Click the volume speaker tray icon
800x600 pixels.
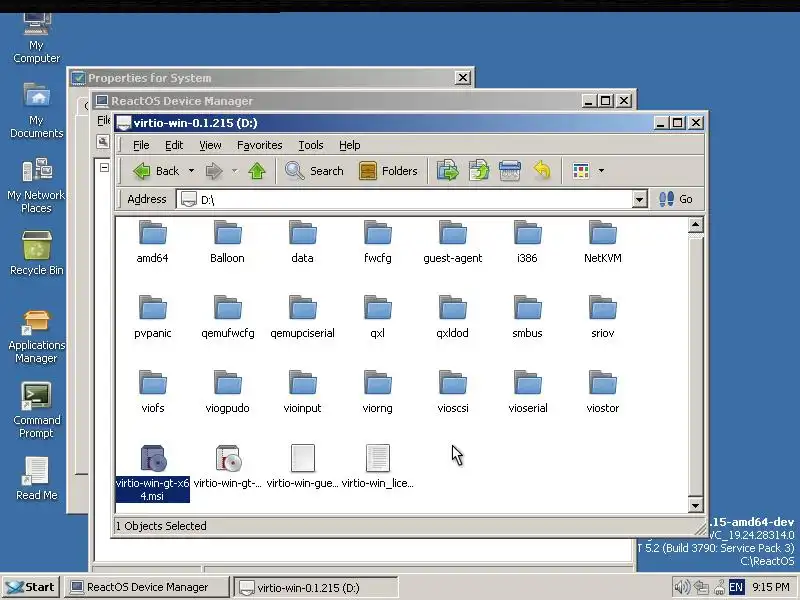pyautogui.click(x=682, y=587)
